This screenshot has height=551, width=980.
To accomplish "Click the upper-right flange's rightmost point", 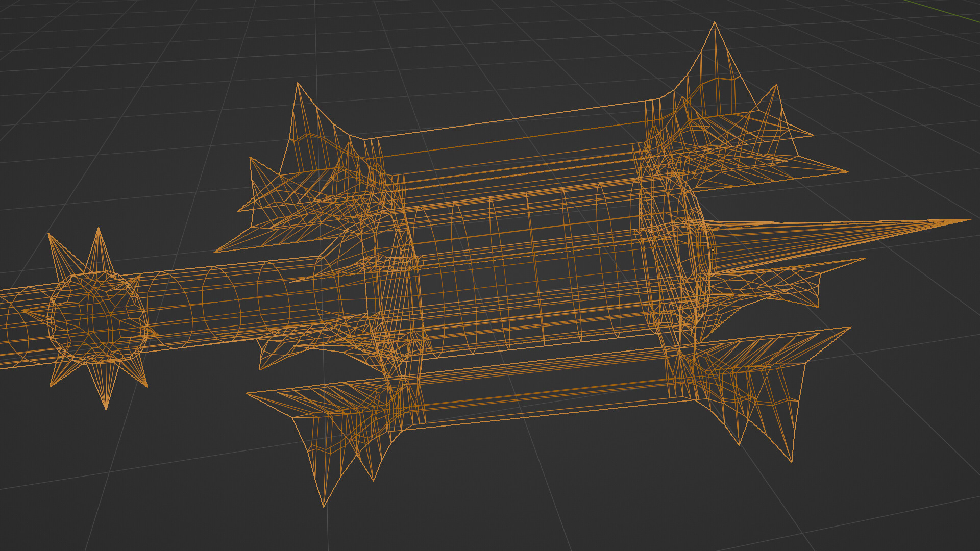I will tap(847, 172).
